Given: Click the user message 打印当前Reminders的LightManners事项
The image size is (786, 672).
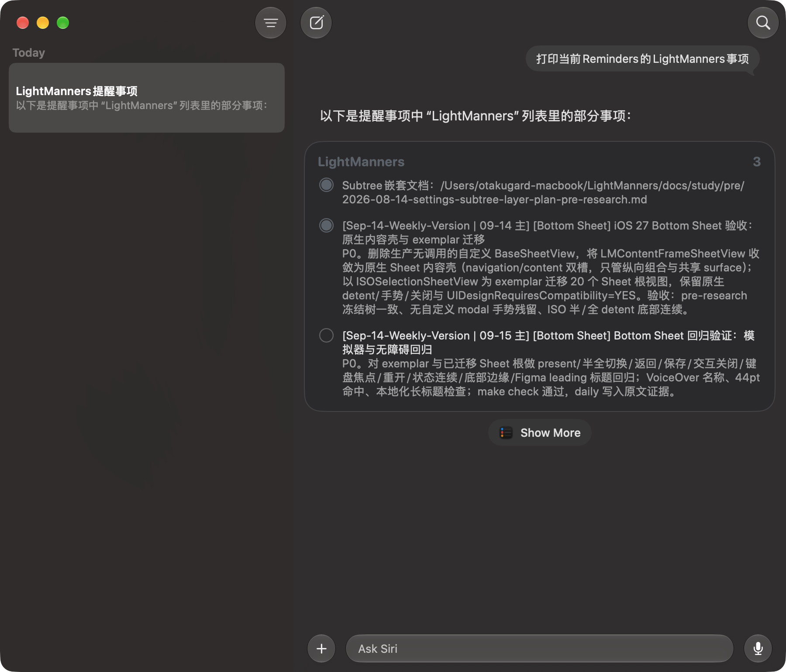Looking at the screenshot, I should coord(642,59).
